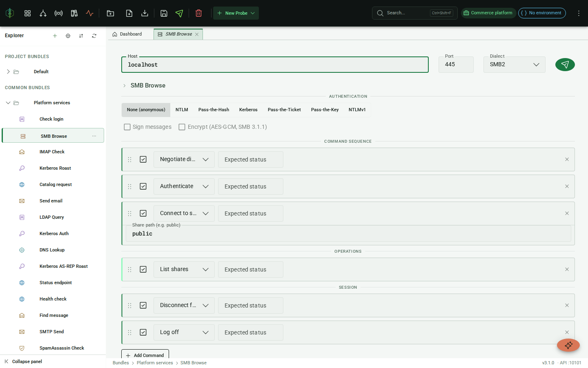588x368 pixels.
Task: Expand the SMB Browse section chevron
Action: [x=125, y=85]
